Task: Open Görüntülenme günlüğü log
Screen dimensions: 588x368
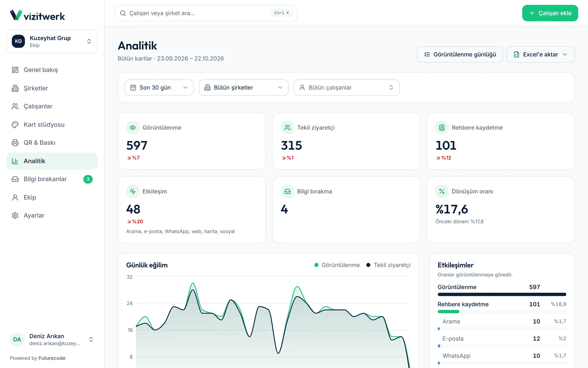Action: (460, 54)
